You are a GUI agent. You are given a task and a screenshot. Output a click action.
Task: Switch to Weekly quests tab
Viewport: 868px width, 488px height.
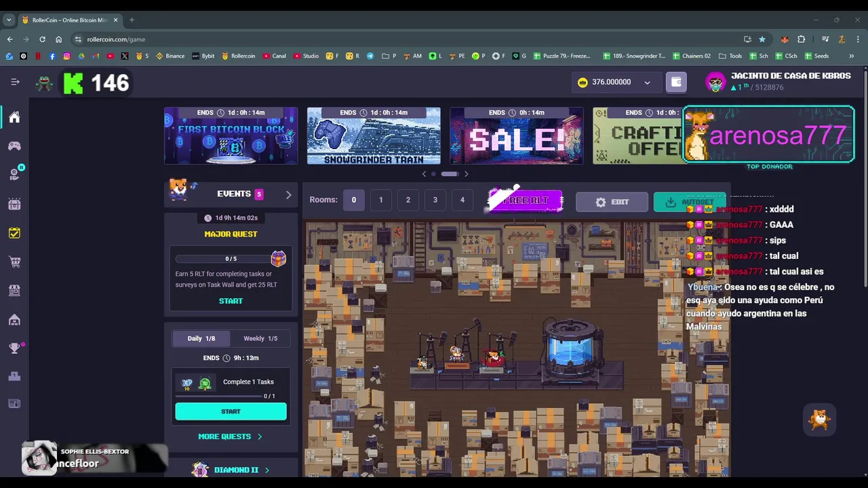(x=260, y=338)
